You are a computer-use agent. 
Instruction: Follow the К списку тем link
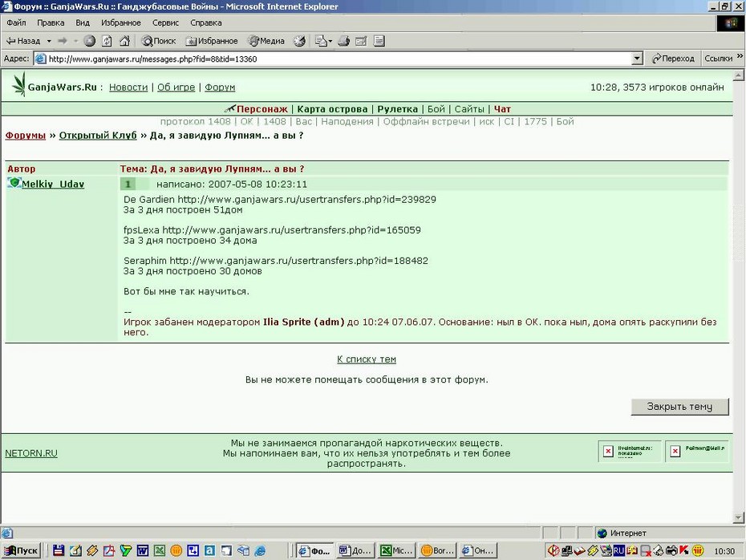tap(367, 359)
